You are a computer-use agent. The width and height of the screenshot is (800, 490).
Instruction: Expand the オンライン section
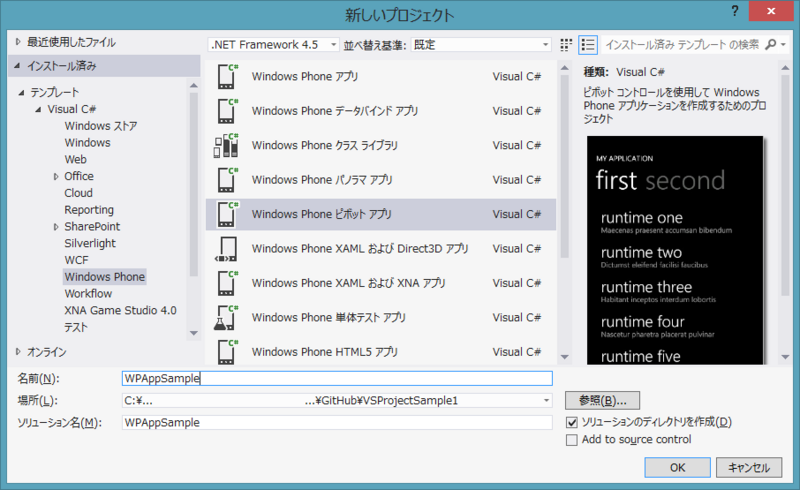[18, 352]
